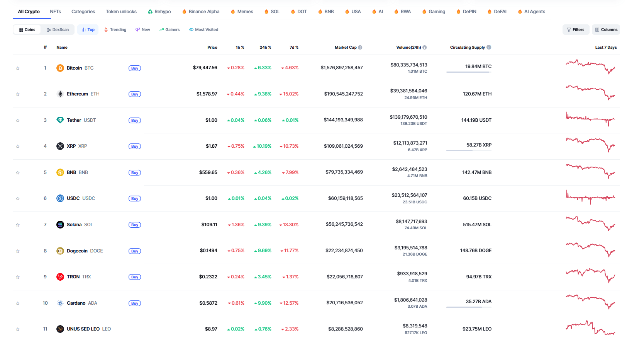Select the Binance Alpha category
The width and height of the screenshot is (644, 341).
tap(201, 12)
